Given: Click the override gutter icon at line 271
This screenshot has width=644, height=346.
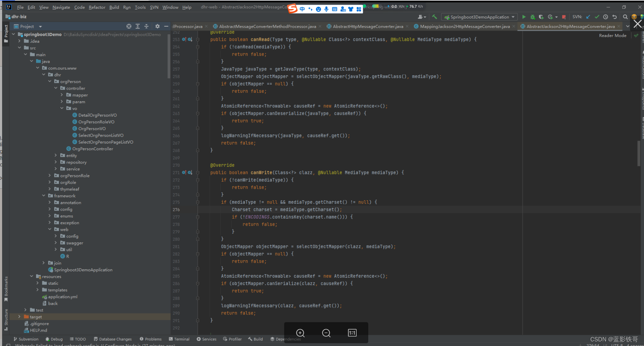Looking at the screenshot, I should click(x=184, y=172).
